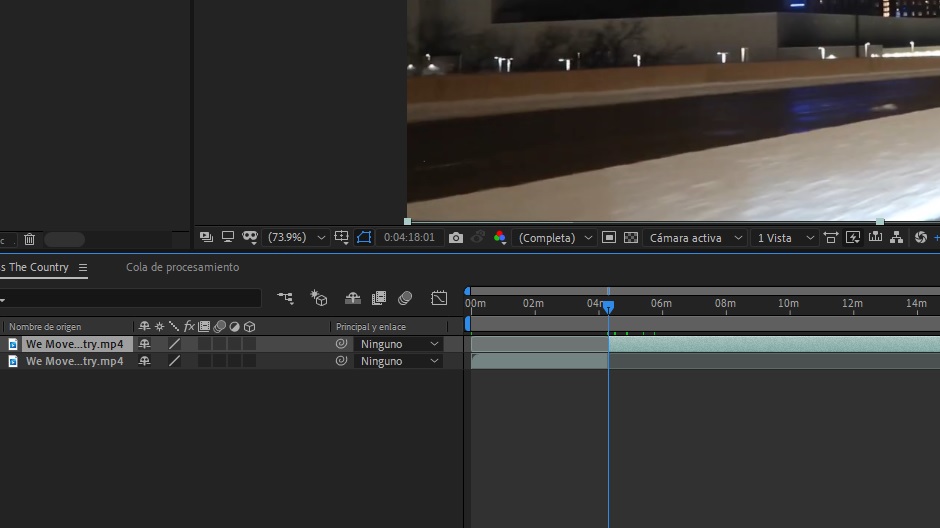Click Always Preview This View icon

pos(206,237)
